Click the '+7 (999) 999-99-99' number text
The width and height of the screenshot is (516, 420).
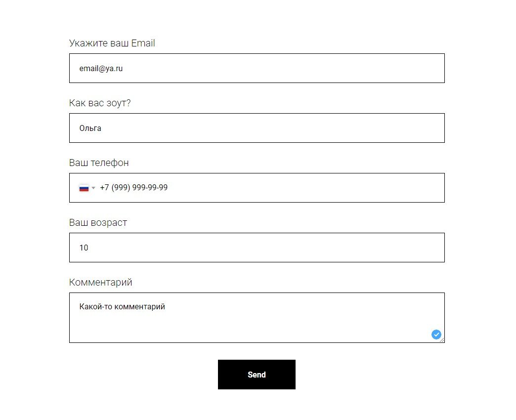coord(133,188)
